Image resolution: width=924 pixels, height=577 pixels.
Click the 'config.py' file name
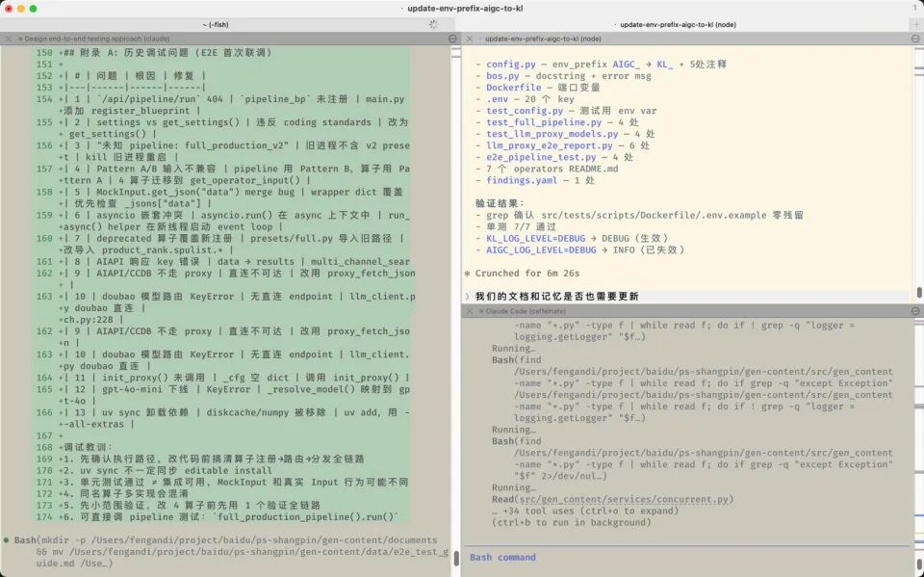[511, 65]
